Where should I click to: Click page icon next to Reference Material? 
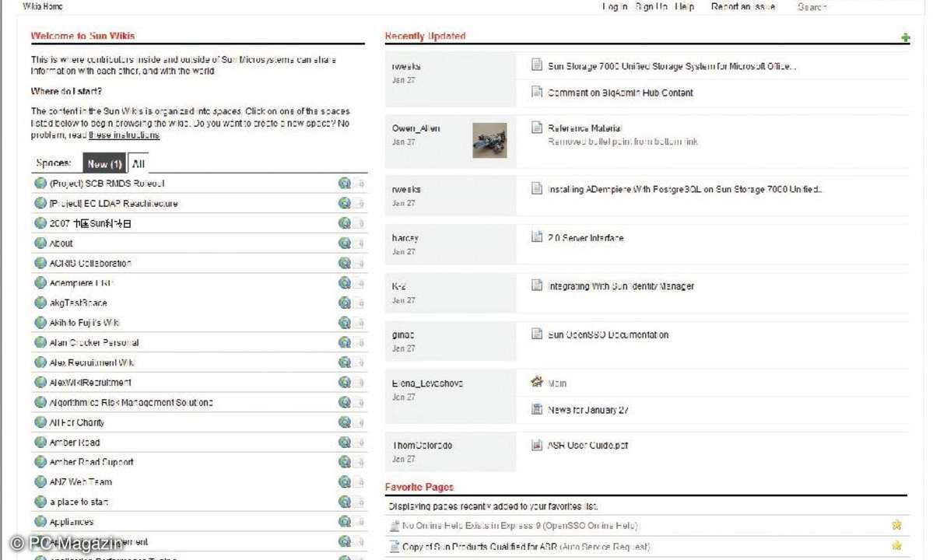point(537,128)
